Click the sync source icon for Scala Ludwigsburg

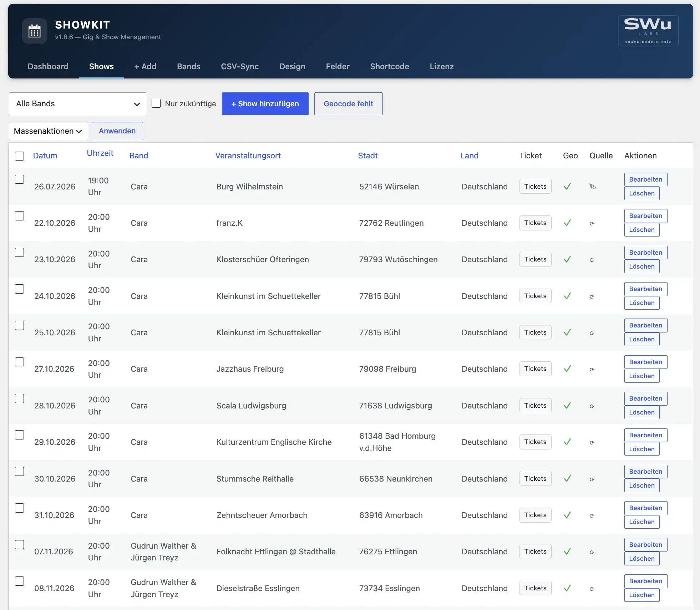(x=592, y=406)
